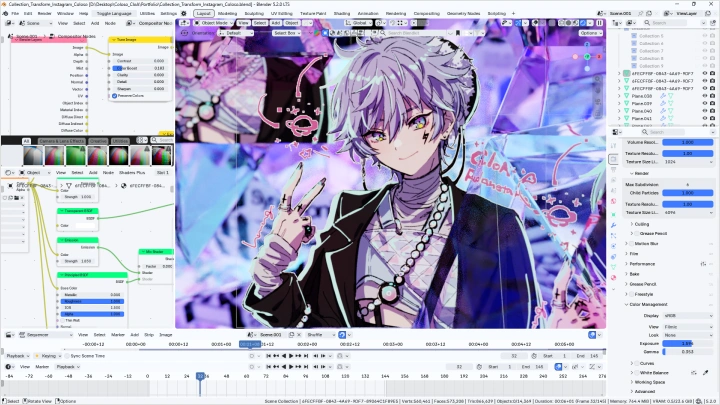Click the new view layer icon beside ViewLayer
The image size is (720, 405).
coord(708,13)
